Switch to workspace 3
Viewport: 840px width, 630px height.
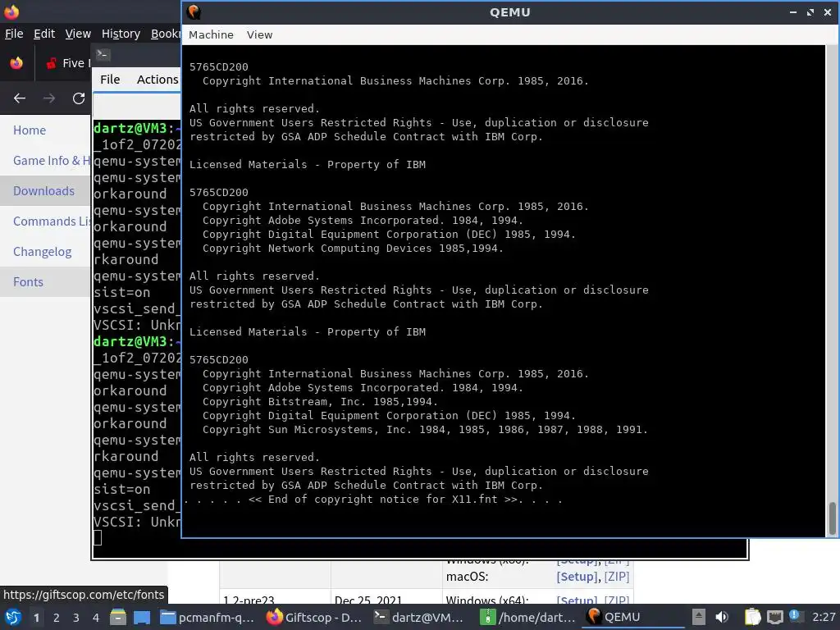pyautogui.click(x=76, y=618)
